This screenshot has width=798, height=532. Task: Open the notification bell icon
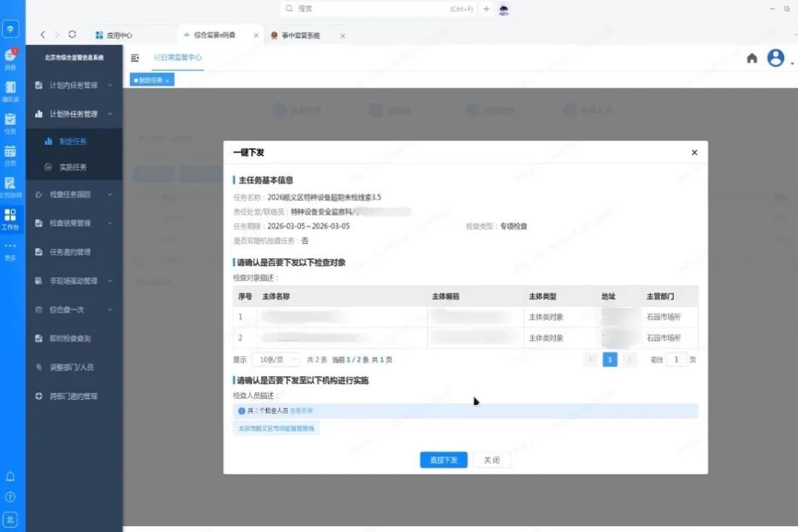tap(10, 477)
